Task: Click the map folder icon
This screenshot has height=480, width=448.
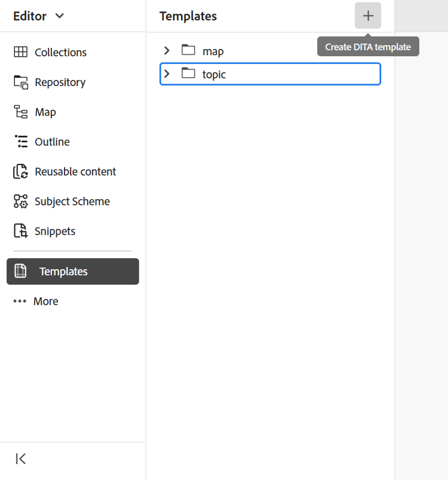Action: [x=189, y=50]
